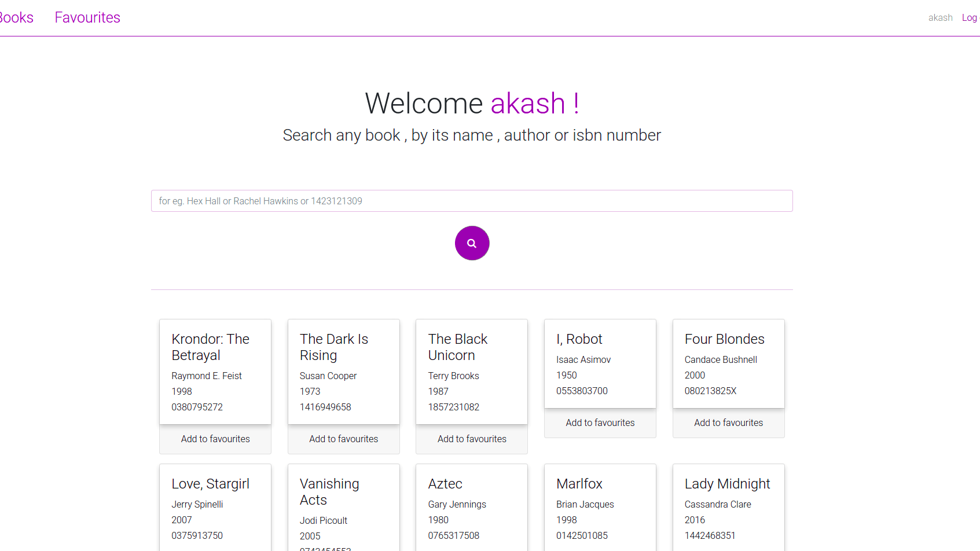Viewport: 980px width, 551px height.
Task: Open the Favourites nav tab
Action: (x=87, y=17)
